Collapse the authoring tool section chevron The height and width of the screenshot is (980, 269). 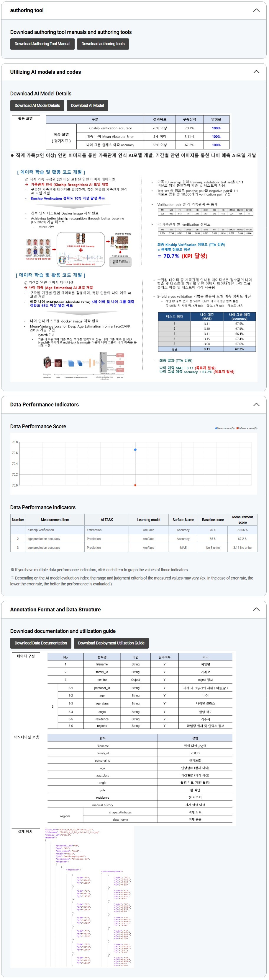256,10
